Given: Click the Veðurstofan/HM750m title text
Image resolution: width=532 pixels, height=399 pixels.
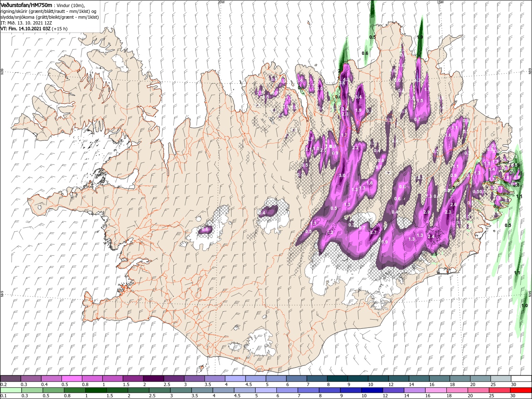Looking at the screenshot, I should tap(26, 5).
